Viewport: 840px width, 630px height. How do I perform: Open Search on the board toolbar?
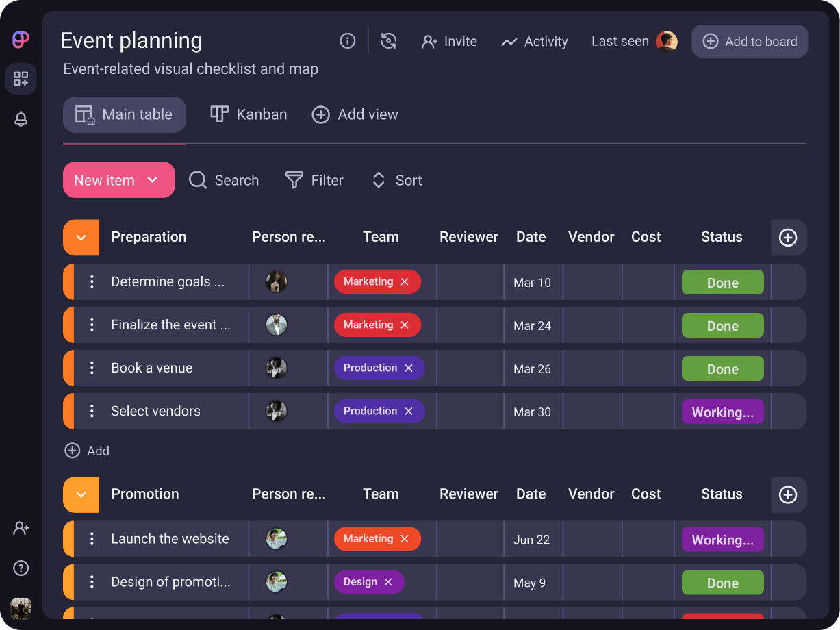(x=223, y=180)
